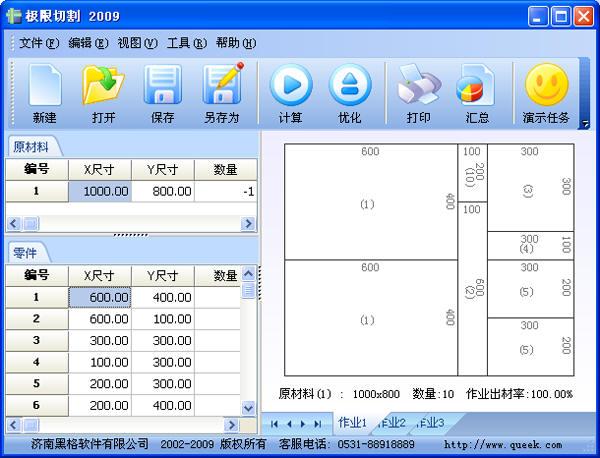This screenshot has height=458, width=600.
Task: Click parts list scroll down arrow
Action: click(x=248, y=408)
